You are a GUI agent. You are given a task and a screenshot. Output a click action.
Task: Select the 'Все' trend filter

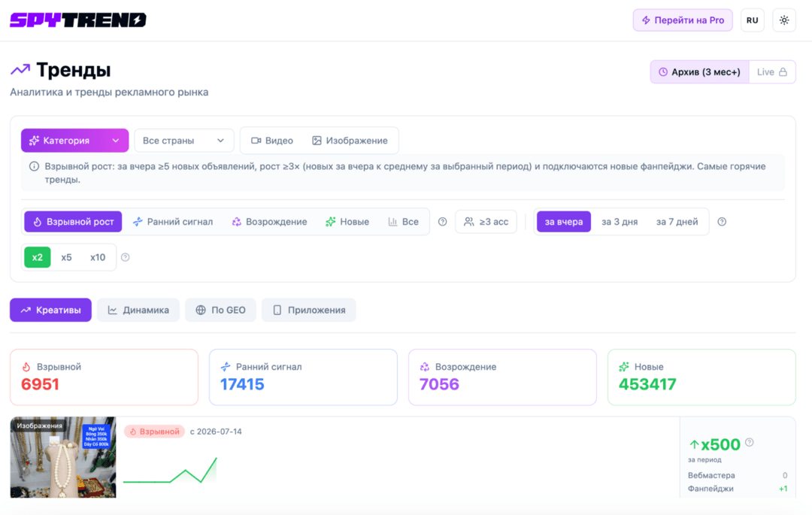(404, 222)
